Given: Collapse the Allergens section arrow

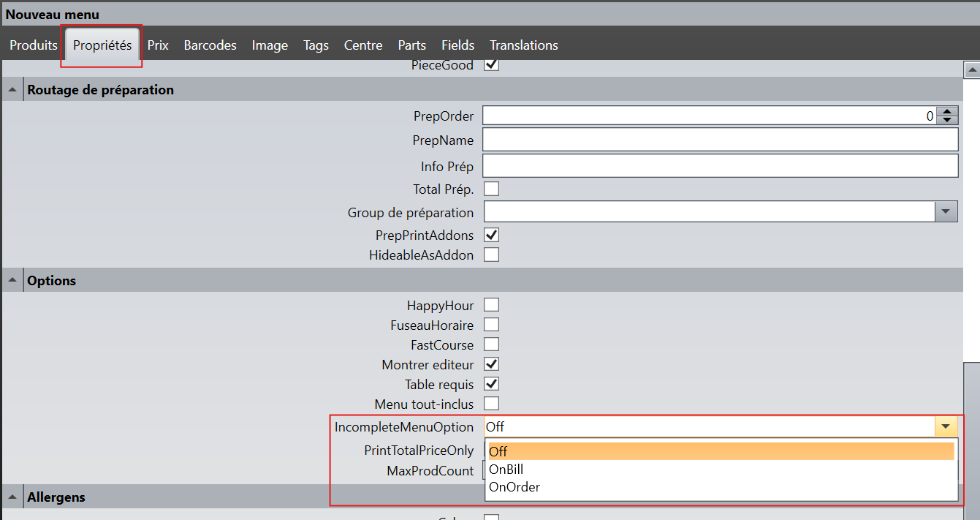Looking at the screenshot, I should click(x=12, y=497).
